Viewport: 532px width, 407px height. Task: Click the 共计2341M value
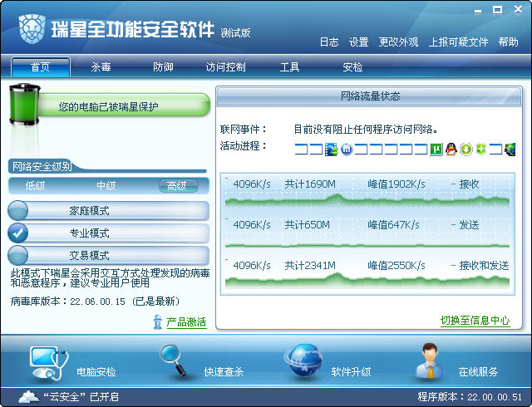coord(310,265)
